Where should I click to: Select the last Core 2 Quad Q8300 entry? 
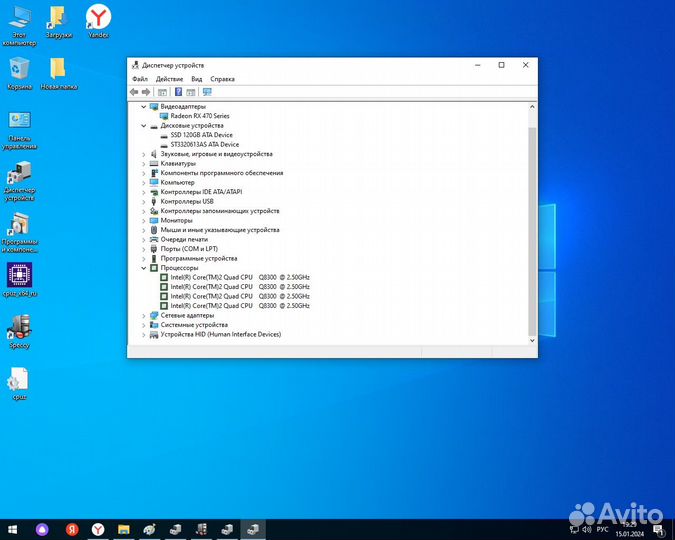click(240, 306)
